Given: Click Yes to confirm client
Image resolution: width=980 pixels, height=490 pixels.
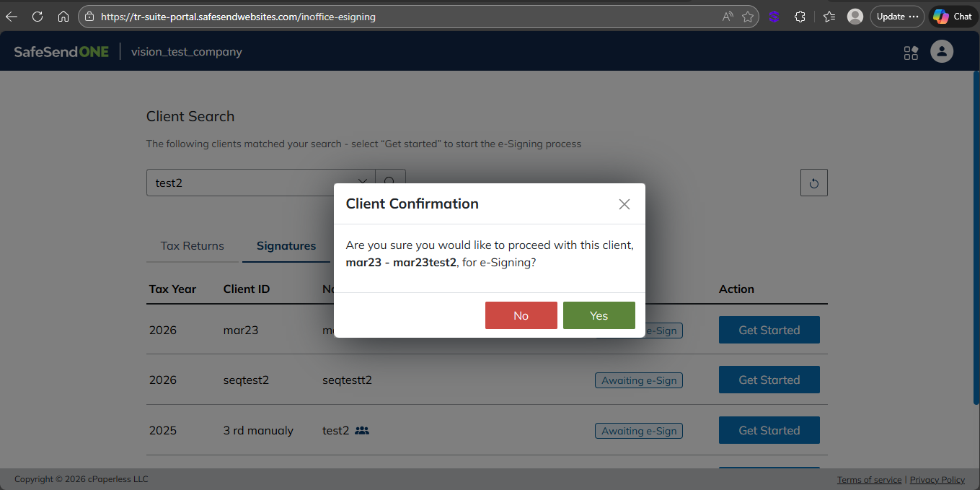Looking at the screenshot, I should 599,315.
